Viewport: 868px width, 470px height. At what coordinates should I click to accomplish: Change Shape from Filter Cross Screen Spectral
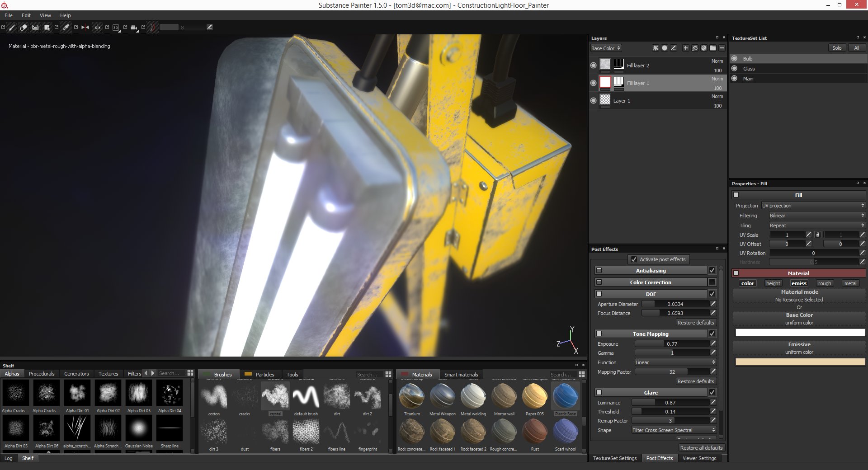point(673,430)
